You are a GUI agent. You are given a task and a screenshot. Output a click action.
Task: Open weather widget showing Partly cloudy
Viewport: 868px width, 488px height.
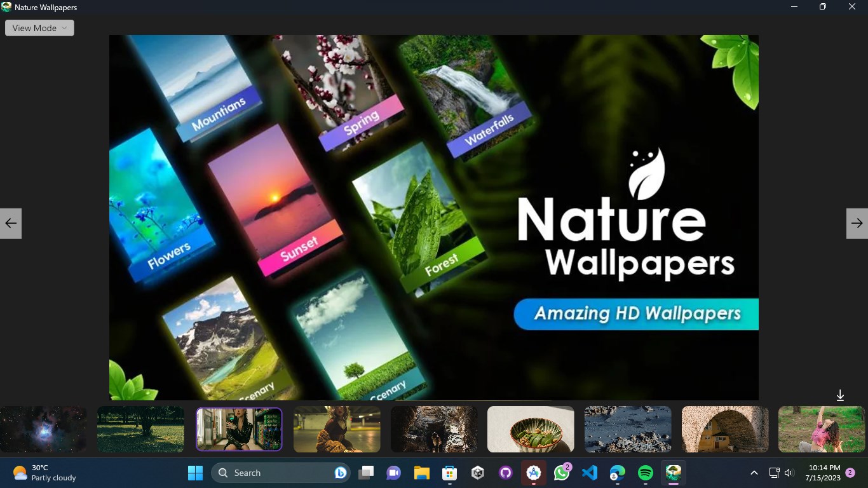[x=44, y=473]
